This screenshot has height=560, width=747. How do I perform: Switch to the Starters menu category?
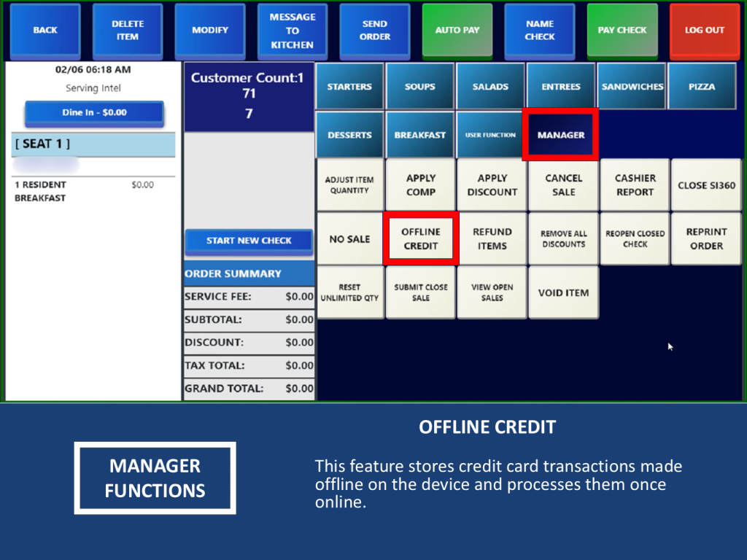349,87
